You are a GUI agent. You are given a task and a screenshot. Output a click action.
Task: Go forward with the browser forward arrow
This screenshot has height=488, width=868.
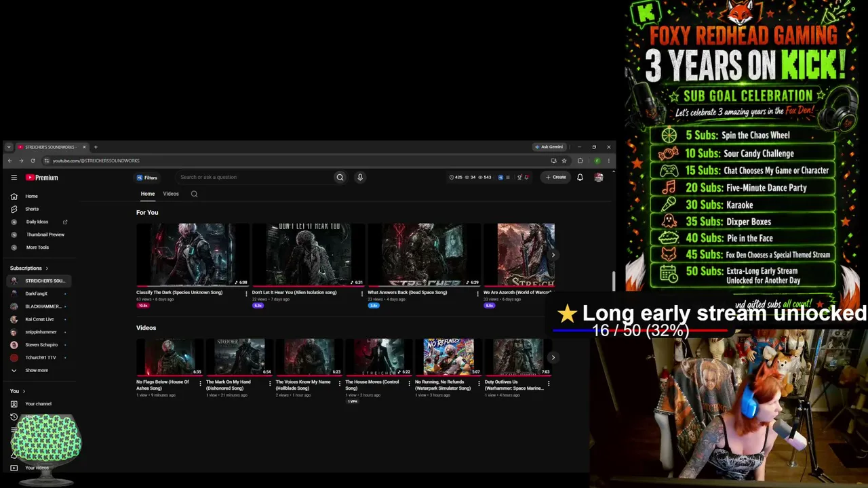pyautogui.click(x=21, y=161)
